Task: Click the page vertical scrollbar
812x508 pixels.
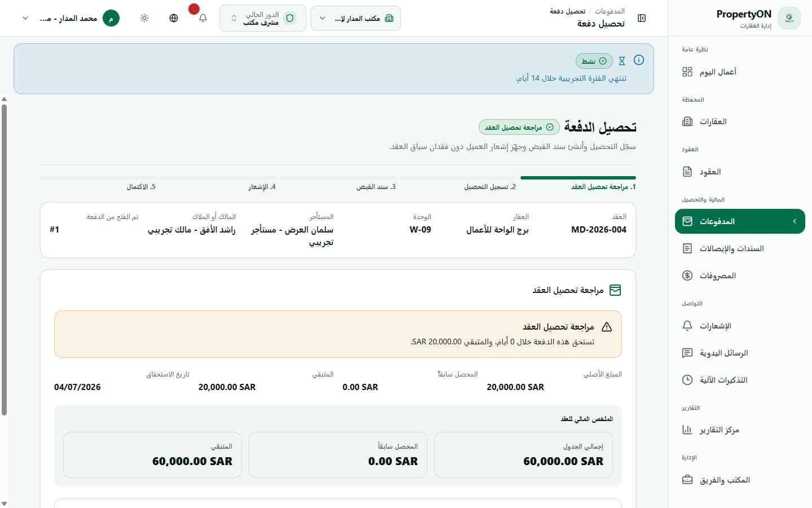Action: pyautogui.click(x=5, y=260)
